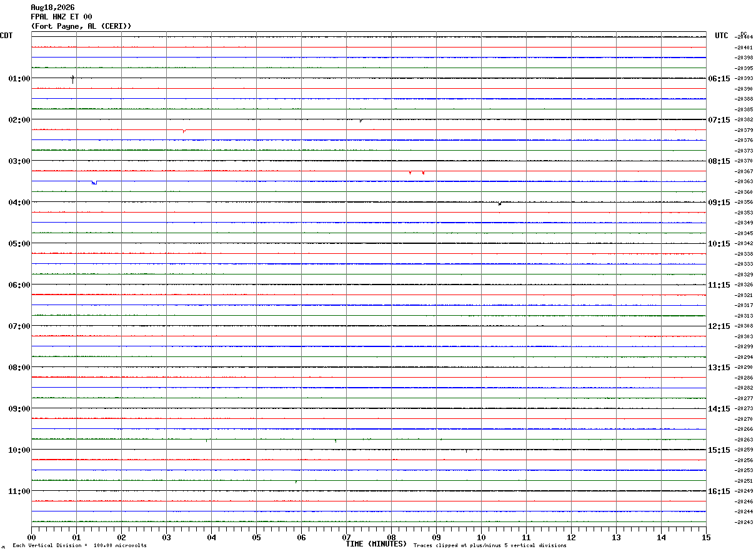This screenshot has height=554, width=756.
Task: Select the blue step dip below 03:00
Action: [x=94, y=183]
